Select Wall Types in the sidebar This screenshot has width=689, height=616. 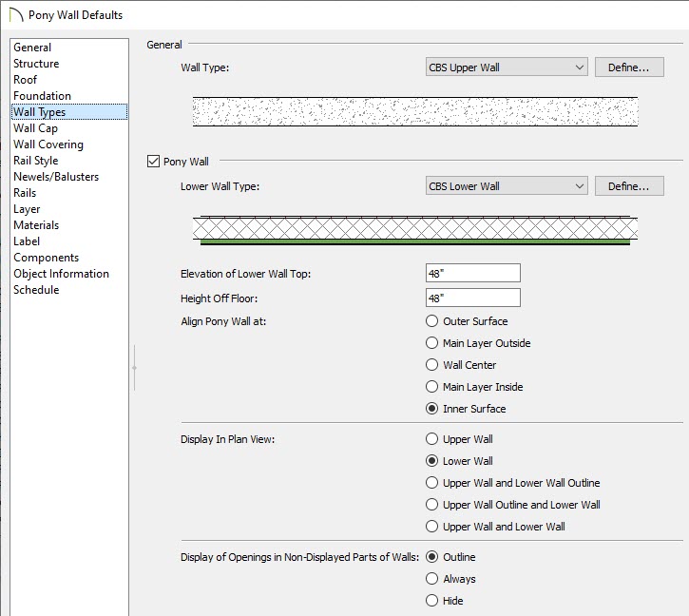pos(69,111)
